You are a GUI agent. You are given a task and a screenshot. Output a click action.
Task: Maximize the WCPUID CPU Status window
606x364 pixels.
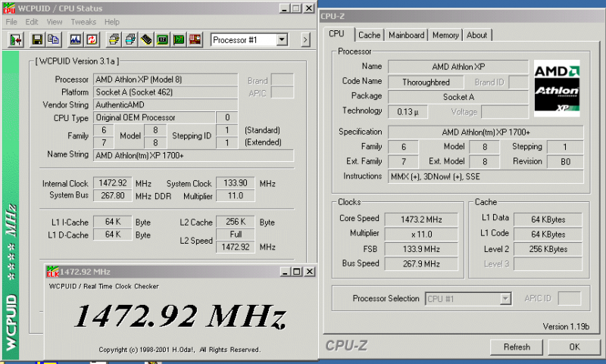pos(296,8)
